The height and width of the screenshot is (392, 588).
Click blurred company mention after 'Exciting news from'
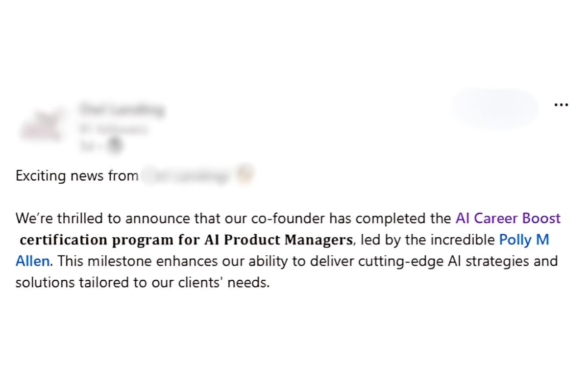pyautogui.click(x=188, y=176)
